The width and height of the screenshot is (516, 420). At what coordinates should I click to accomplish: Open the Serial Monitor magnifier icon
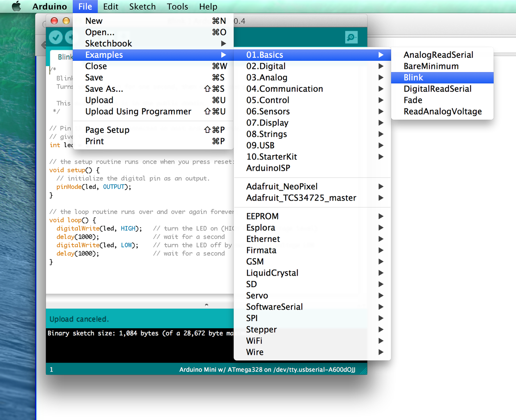pos(351,37)
